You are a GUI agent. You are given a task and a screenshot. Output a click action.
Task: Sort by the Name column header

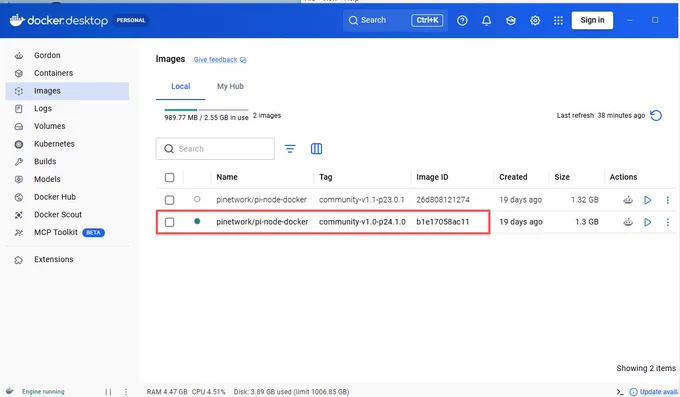point(227,177)
